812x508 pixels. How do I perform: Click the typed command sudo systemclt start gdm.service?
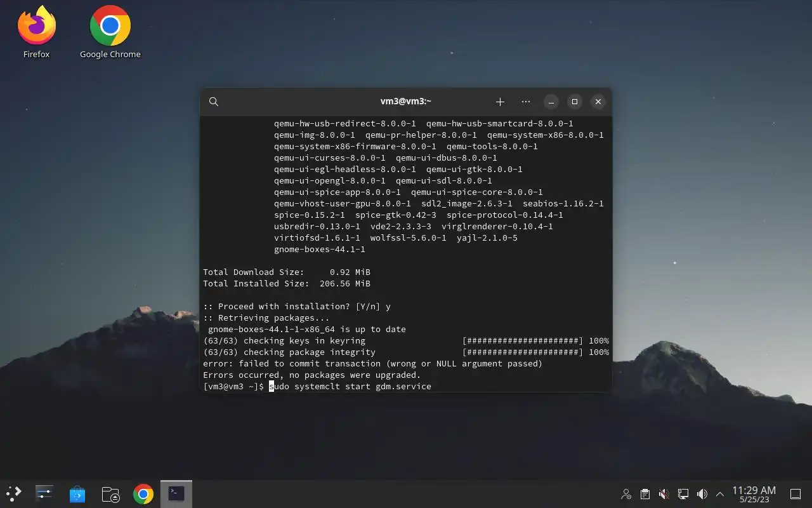pyautogui.click(x=350, y=386)
